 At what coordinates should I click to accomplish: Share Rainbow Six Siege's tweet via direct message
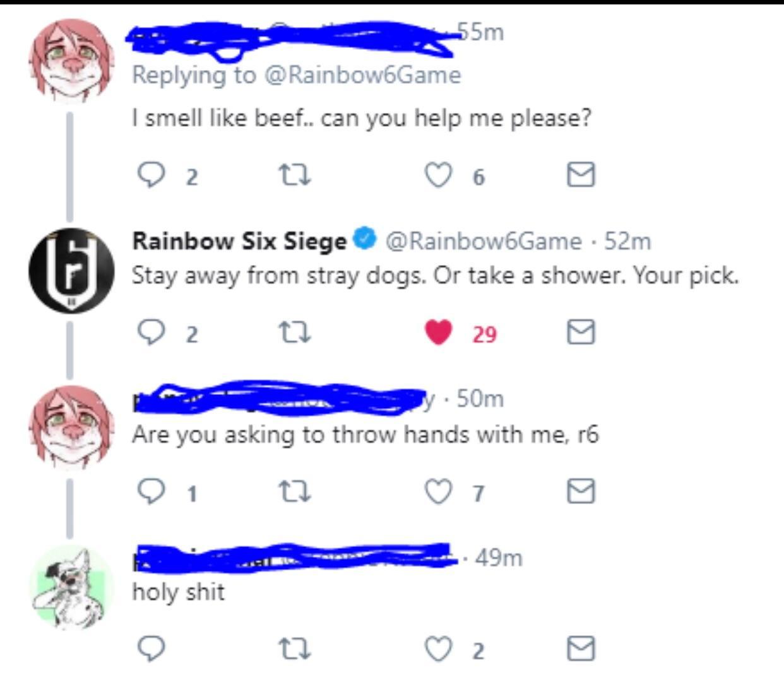(581, 332)
